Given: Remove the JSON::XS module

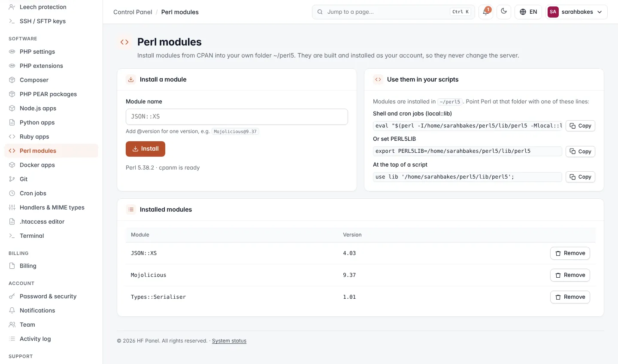Looking at the screenshot, I should pos(570,253).
